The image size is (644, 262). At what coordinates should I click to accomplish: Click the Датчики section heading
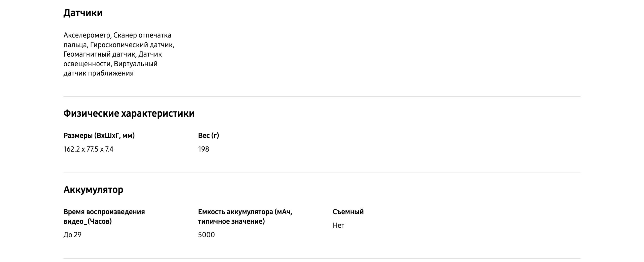(83, 13)
